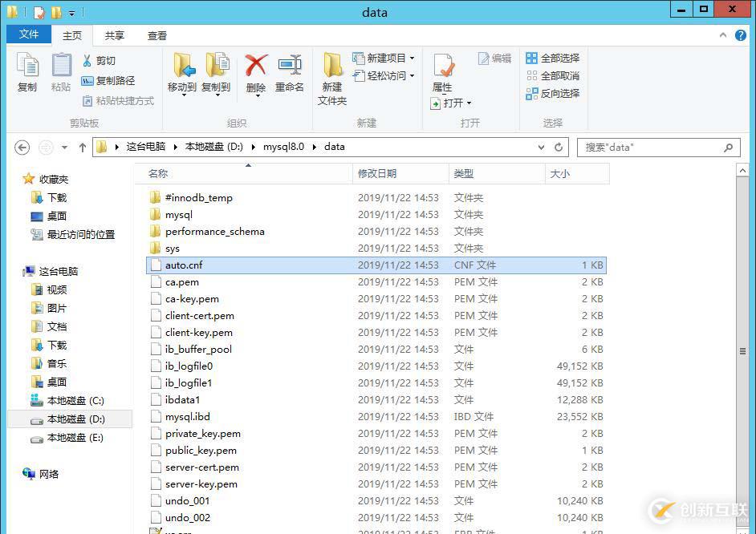Click the up-arrow to go to parent folder
The height and width of the screenshot is (534, 756).
pos(83,147)
